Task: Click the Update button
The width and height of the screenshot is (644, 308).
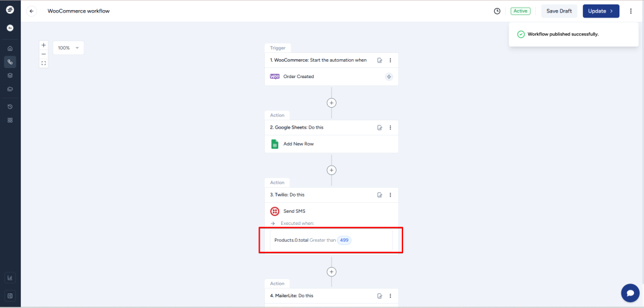Action: pyautogui.click(x=601, y=11)
